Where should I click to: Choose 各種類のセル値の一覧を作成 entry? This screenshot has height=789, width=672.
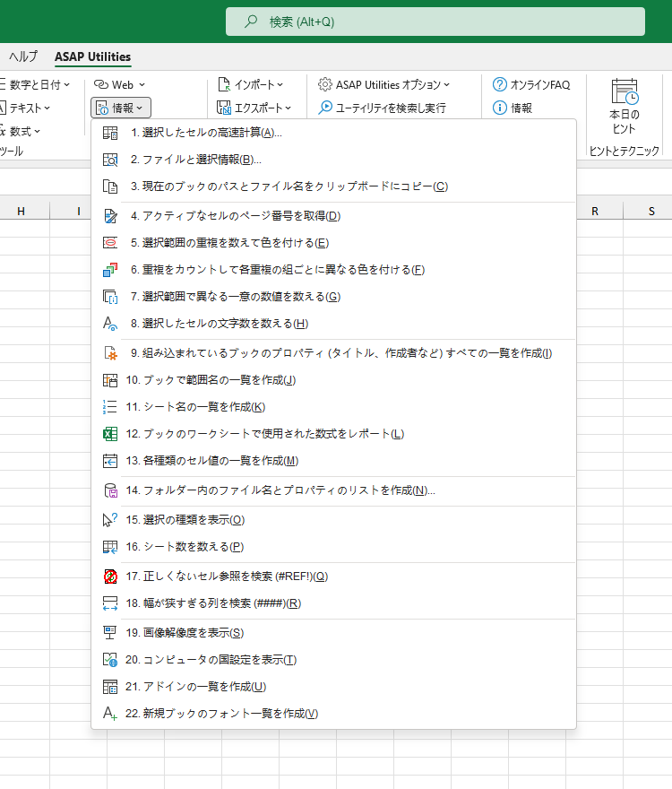click(x=333, y=461)
